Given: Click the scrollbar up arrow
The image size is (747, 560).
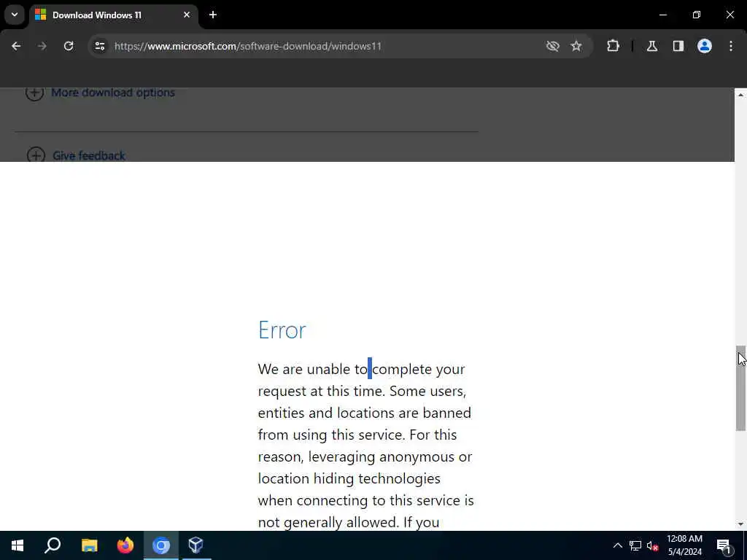Looking at the screenshot, I should 740,95.
